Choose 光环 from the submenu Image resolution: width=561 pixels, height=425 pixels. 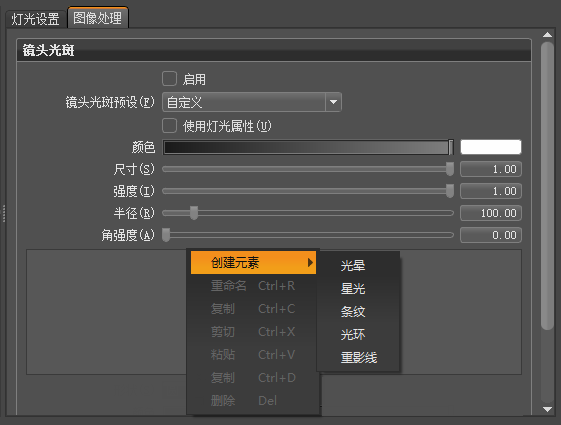point(358,334)
